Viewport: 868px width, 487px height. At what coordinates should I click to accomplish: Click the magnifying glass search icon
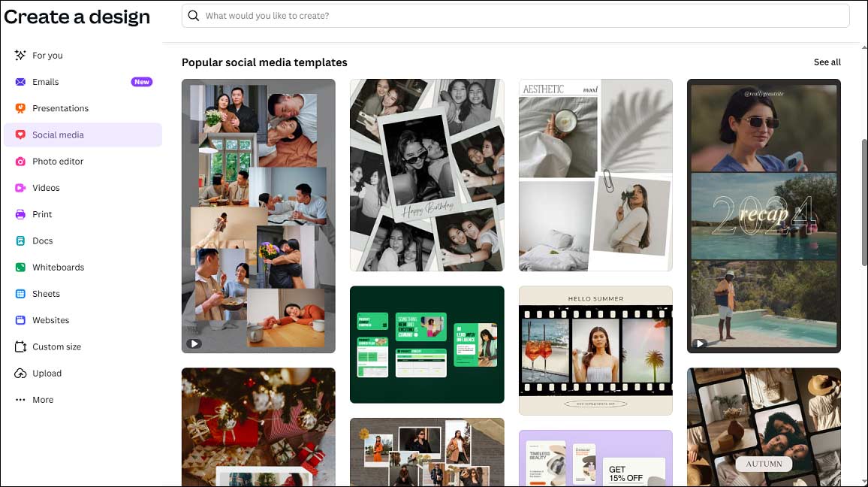(x=192, y=15)
